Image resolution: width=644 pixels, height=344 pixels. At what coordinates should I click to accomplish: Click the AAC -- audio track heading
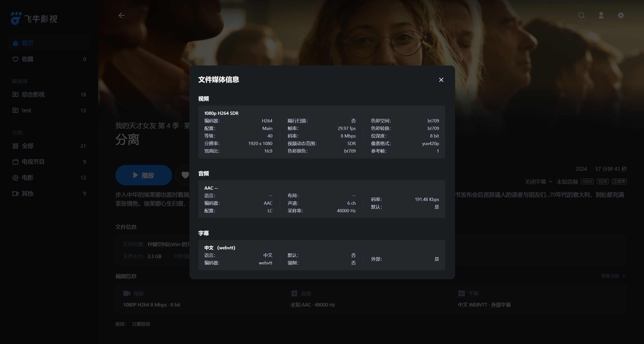[211, 188]
